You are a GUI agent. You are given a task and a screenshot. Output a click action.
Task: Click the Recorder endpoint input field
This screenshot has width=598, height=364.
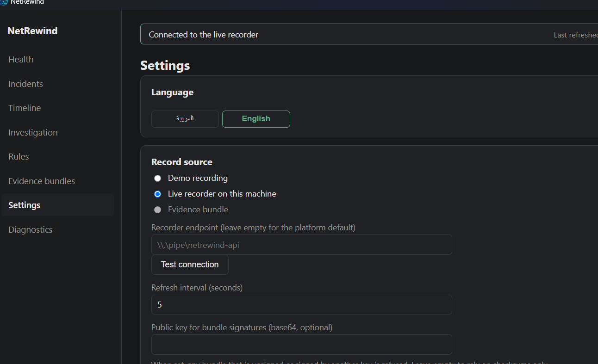(x=302, y=245)
